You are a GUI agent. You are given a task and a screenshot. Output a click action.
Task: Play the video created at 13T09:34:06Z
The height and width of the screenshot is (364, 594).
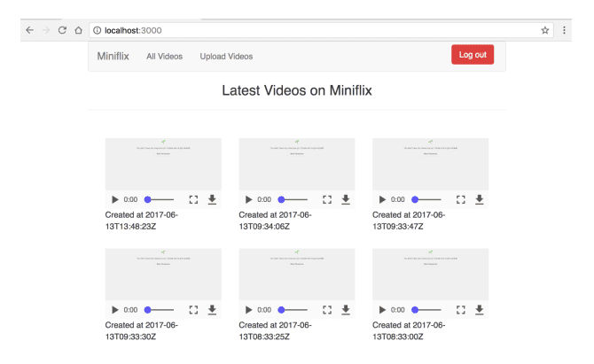coord(248,199)
